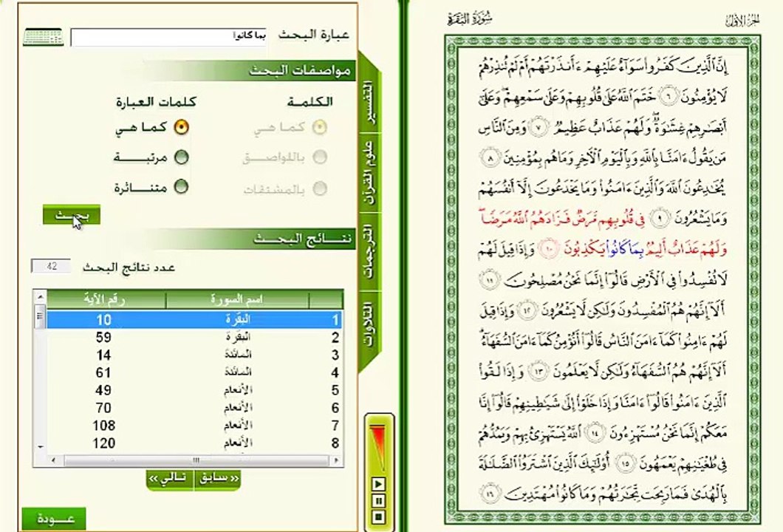783x532 pixels.
Task: Open the التفسير side tab
Action: click(x=369, y=101)
